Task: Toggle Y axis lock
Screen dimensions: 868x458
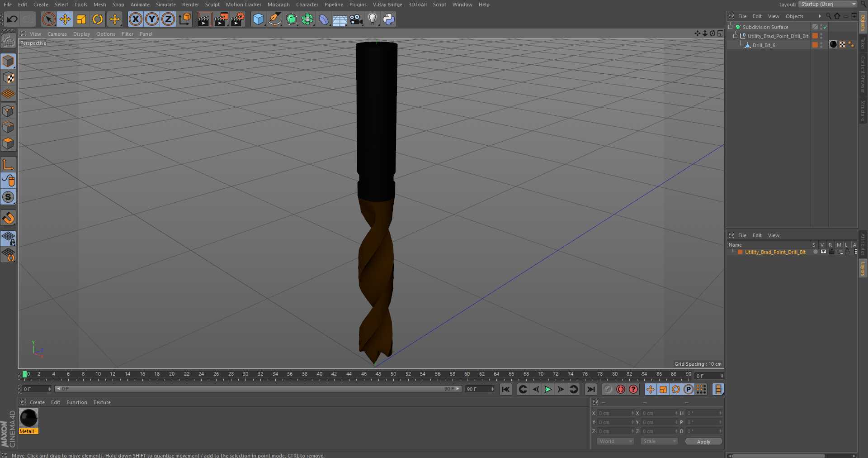Action: (152, 19)
